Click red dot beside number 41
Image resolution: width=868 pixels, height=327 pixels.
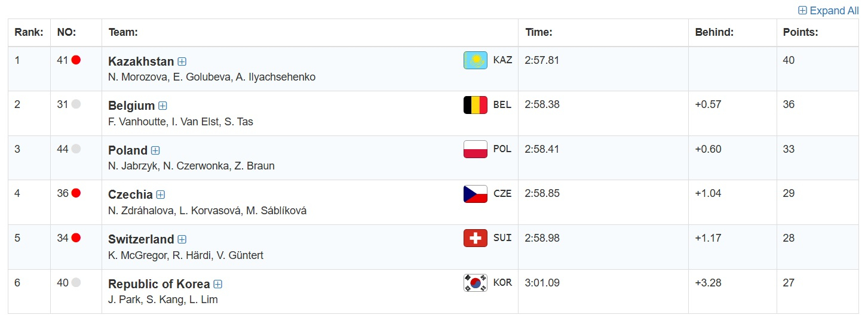click(76, 60)
